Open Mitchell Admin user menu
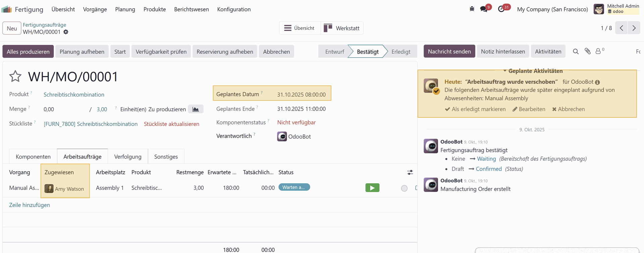Image resolution: width=644 pixels, height=253 pixels. [x=617, y=9]
